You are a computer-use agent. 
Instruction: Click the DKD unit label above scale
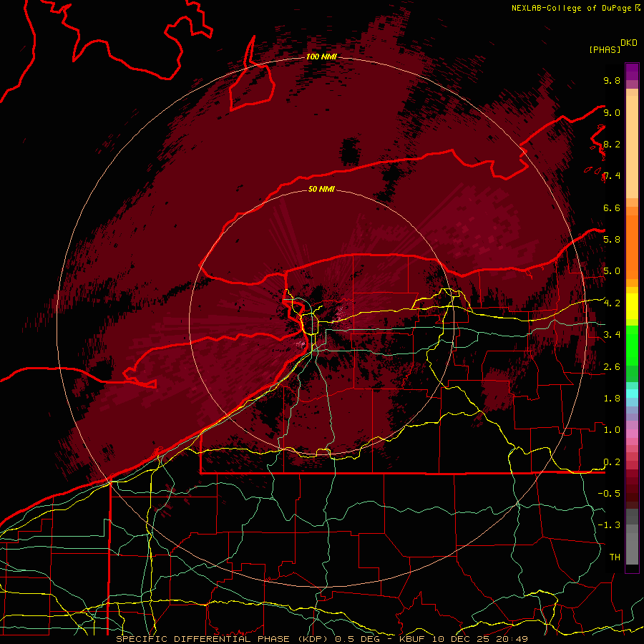[x=629, y=43]
